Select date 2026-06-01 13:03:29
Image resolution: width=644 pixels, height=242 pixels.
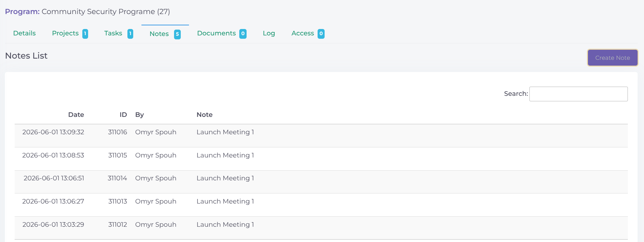[x=53, y=225]
